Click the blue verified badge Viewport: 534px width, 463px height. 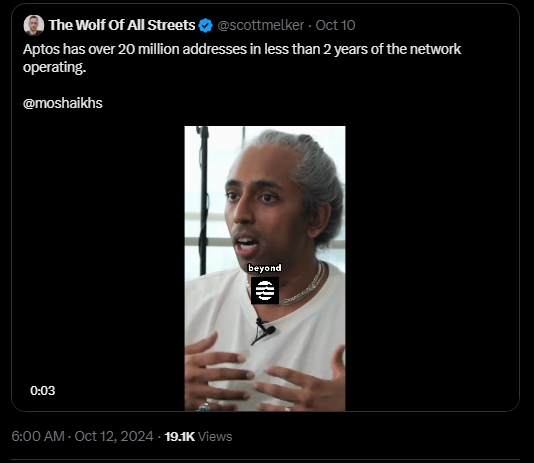click(x=205, y=26)
